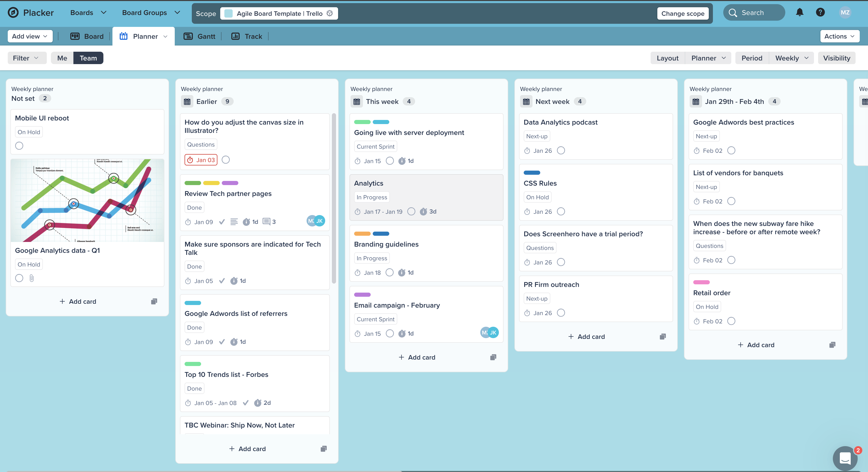The image size is (868, 472).
Task: Click the pink label on Retail order card
Action: (701, 282)
